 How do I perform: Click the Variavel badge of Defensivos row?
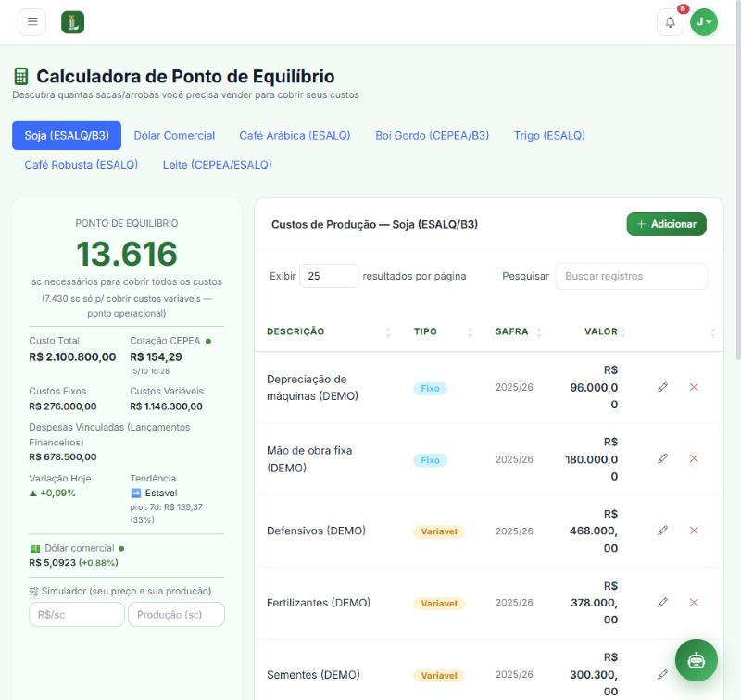[439, 531]
